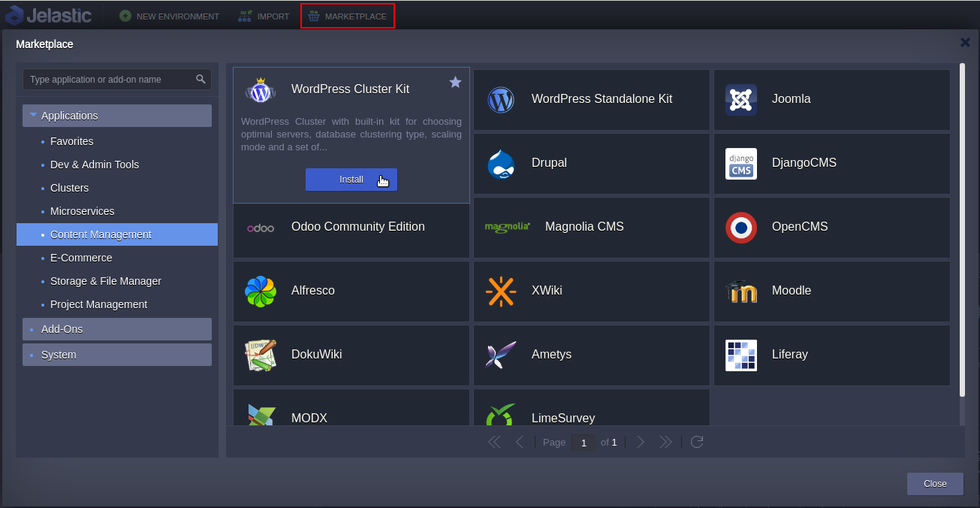This screenshot has width=980, height=508.
Task: Click the application search field
Action: pos(117,79)
